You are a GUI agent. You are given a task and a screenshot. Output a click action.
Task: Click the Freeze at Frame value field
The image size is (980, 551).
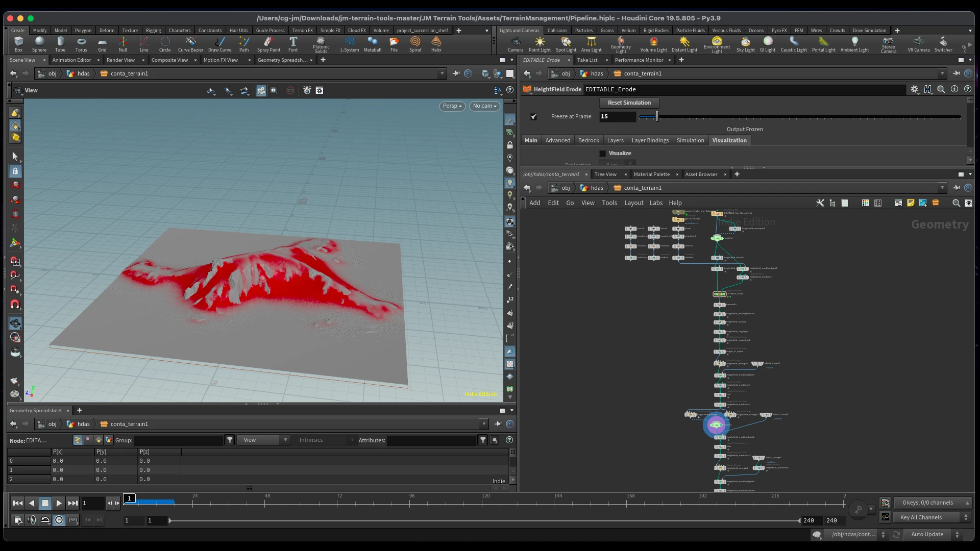pos(617,117)
